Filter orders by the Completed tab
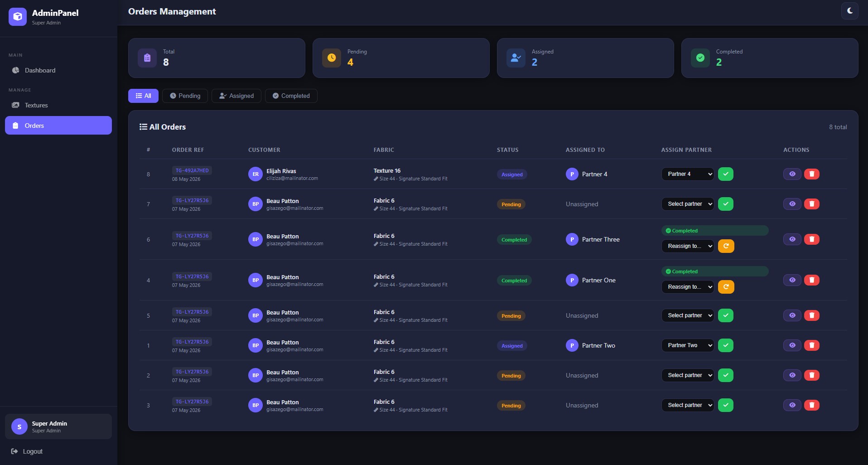Image resolution: width=868 pixels, height=465 pixels. (291, 96)
